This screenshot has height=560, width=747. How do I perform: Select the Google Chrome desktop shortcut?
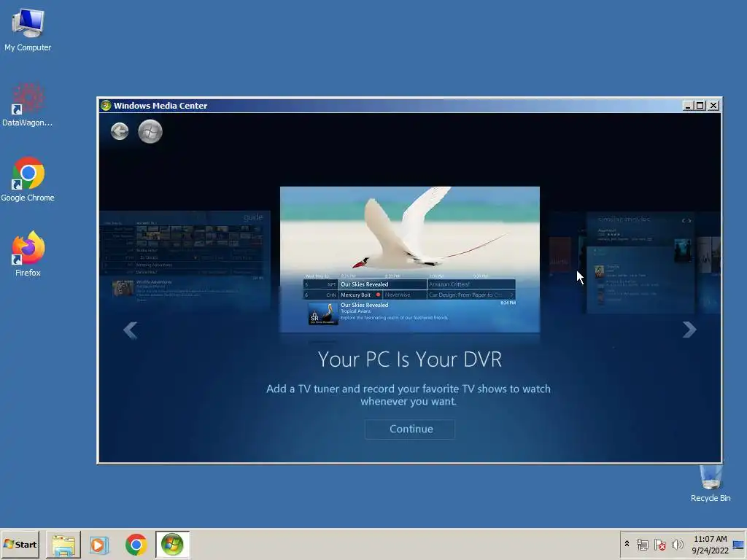(x=28, y=179)
